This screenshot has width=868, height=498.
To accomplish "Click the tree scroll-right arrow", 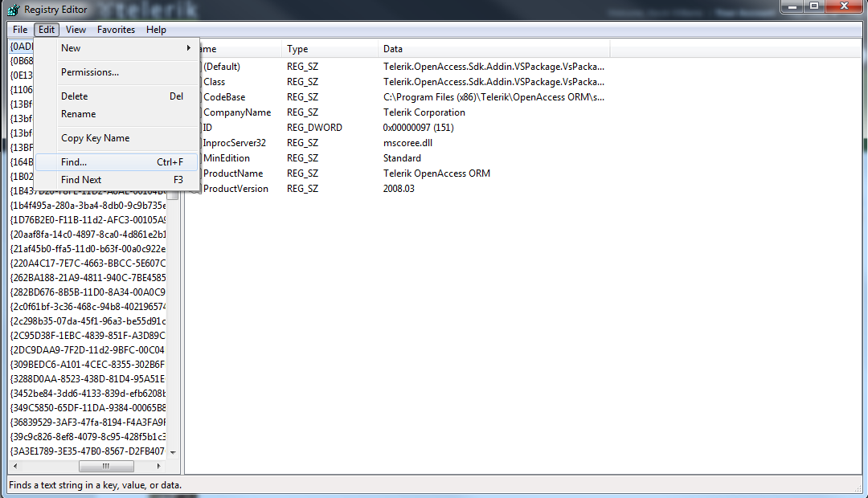I will point(159,466).
